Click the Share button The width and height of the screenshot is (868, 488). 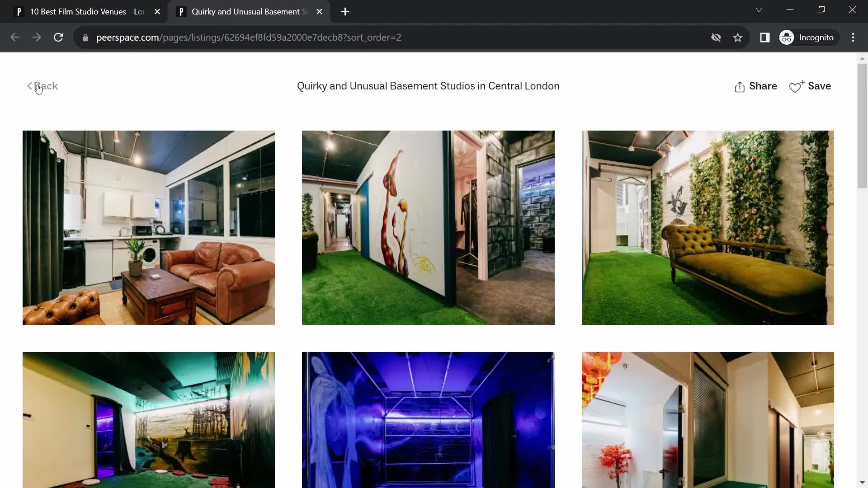pyautogui.click(x=755, y=86)
